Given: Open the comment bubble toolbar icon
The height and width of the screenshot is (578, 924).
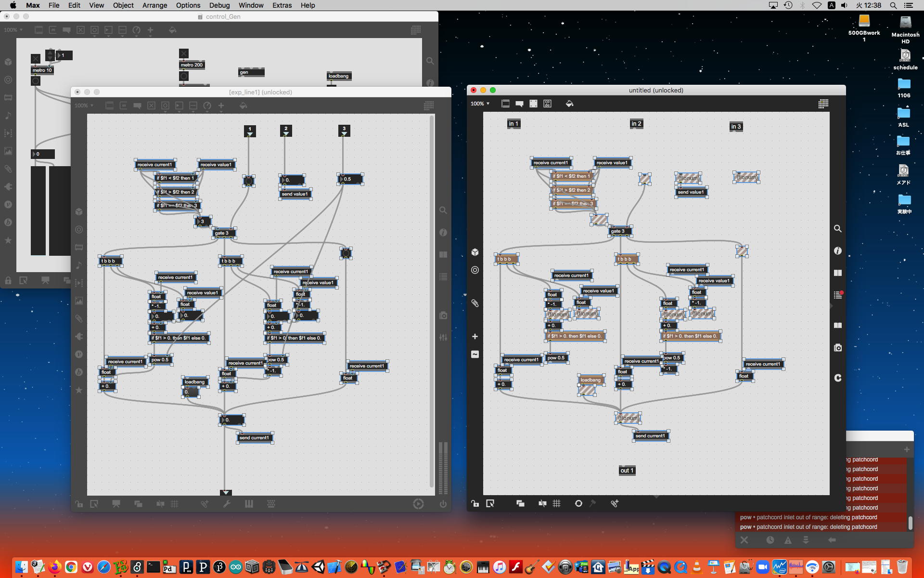Looking at the screenshot, I should [519, 104].
